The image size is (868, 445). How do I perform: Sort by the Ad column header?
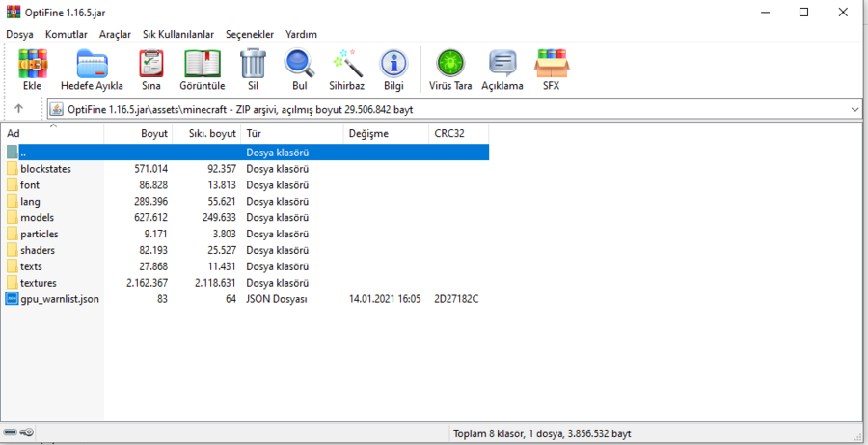pyautogui.click(x=53, y=133)
